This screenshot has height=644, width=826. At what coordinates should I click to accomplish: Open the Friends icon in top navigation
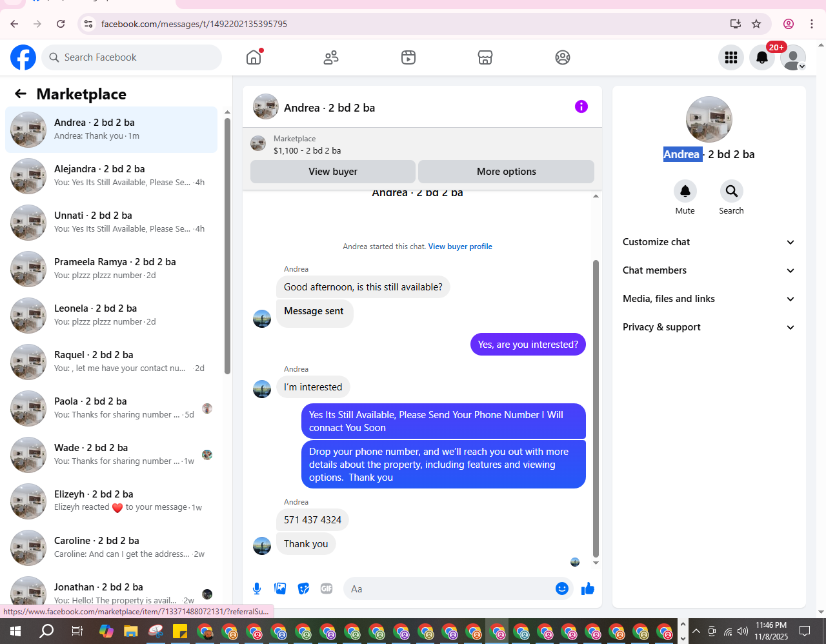point(331,57)
